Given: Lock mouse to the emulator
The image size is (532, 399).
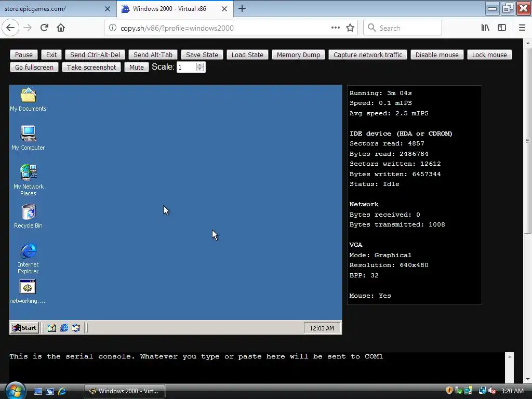Looking at the screenshot, I should 489,55.
